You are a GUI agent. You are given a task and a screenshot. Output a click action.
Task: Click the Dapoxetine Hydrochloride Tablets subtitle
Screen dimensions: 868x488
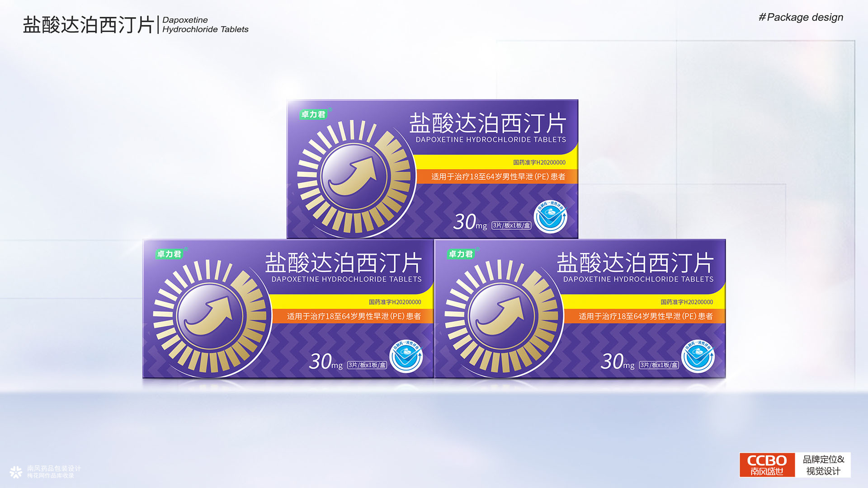[205, 24]
